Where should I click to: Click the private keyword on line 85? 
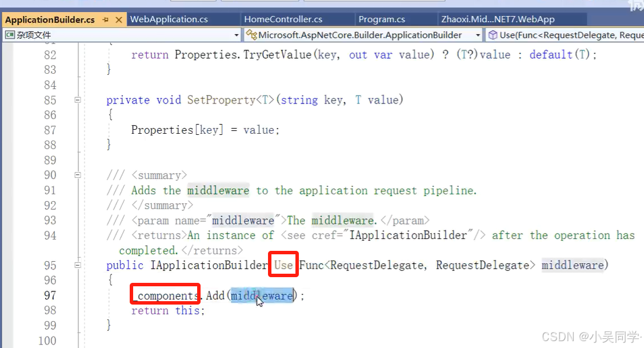[x=128, y=100]
